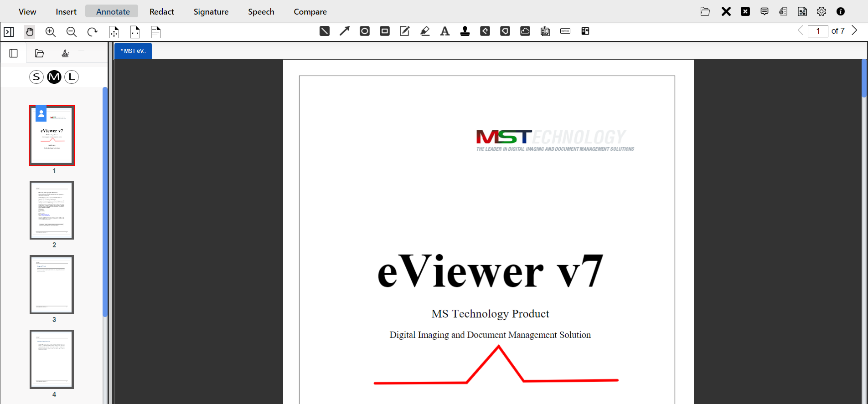Select page 1 thumbnail
Viewport: 868px width, 404px height.
click(x=52, y=136)
